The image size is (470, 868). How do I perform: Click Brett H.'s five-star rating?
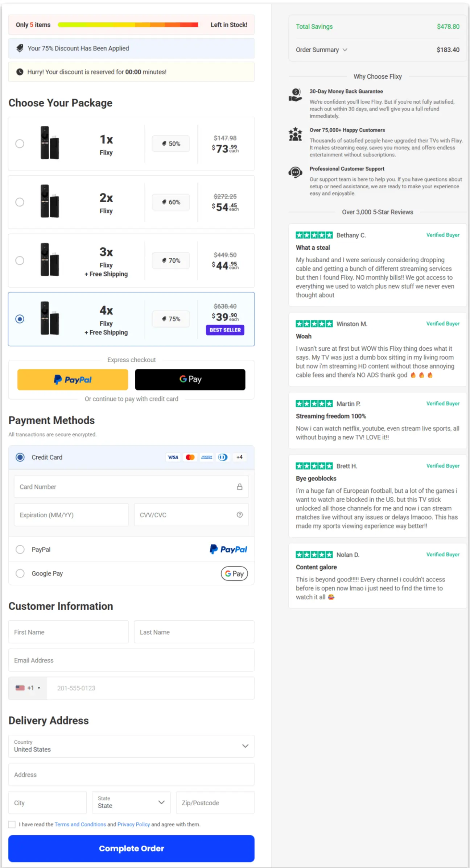(314, 466)
